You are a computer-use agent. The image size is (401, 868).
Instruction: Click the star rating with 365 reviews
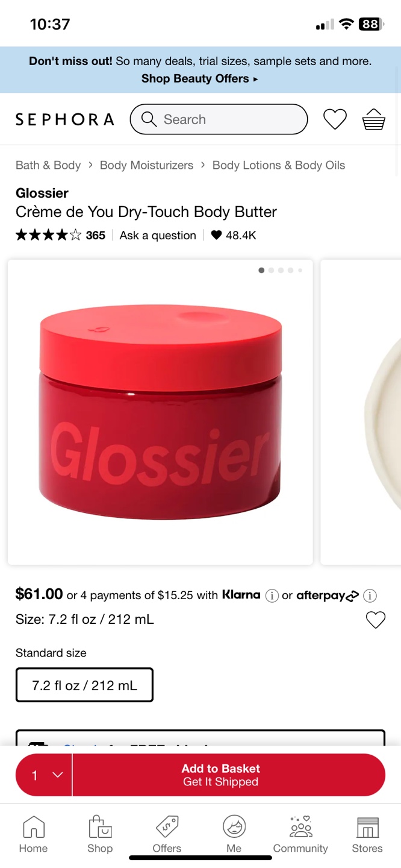point(60,236)
